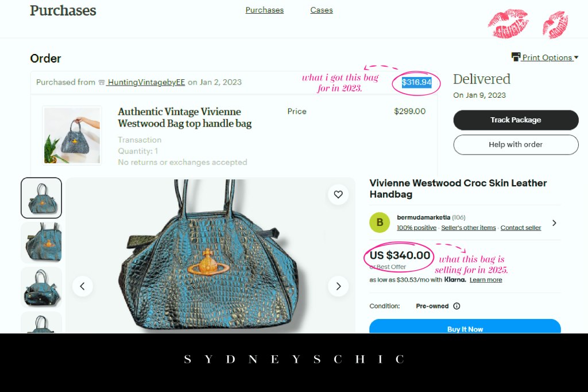The image size is (588, 392).
Task: Show previous bag image with left arrow
Action: pyautogui.click(x=83, y=286)
